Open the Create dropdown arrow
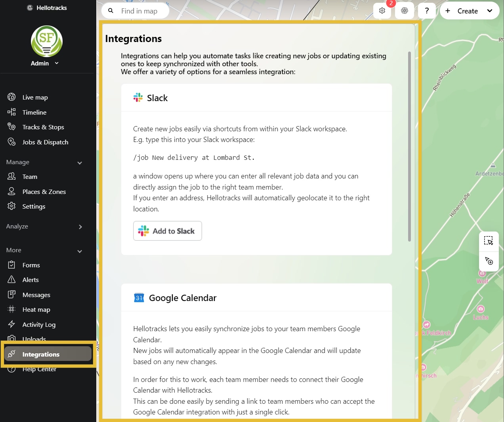This screenshot has width=504, height=422. [490, 11]
